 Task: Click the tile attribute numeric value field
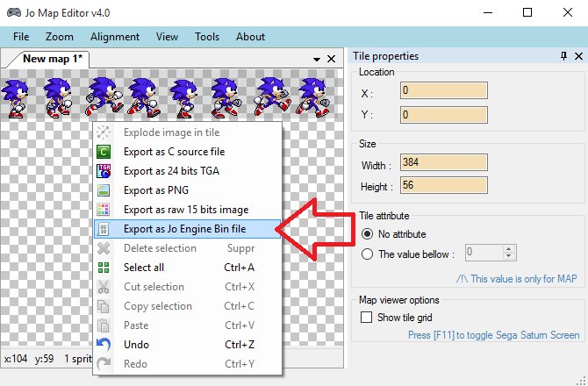tap(484, 253)
